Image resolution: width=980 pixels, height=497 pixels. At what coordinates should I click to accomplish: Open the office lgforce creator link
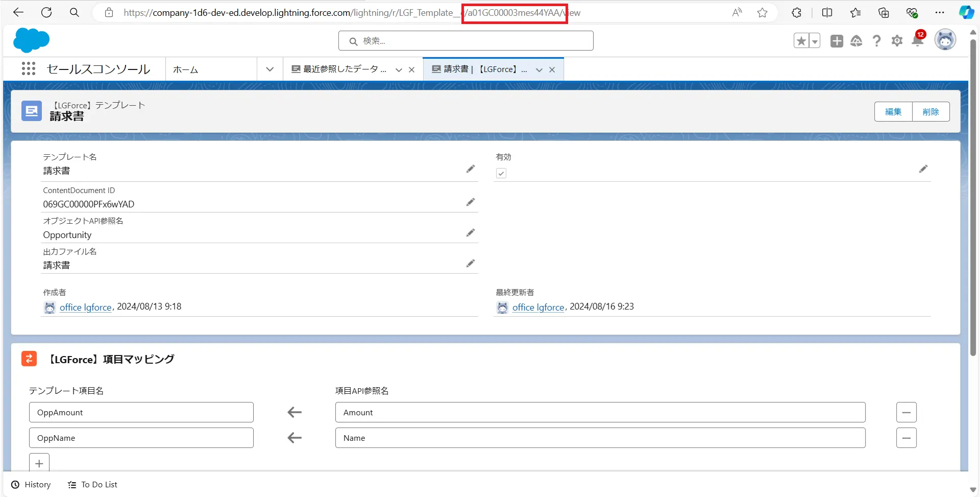pos(85,307)
